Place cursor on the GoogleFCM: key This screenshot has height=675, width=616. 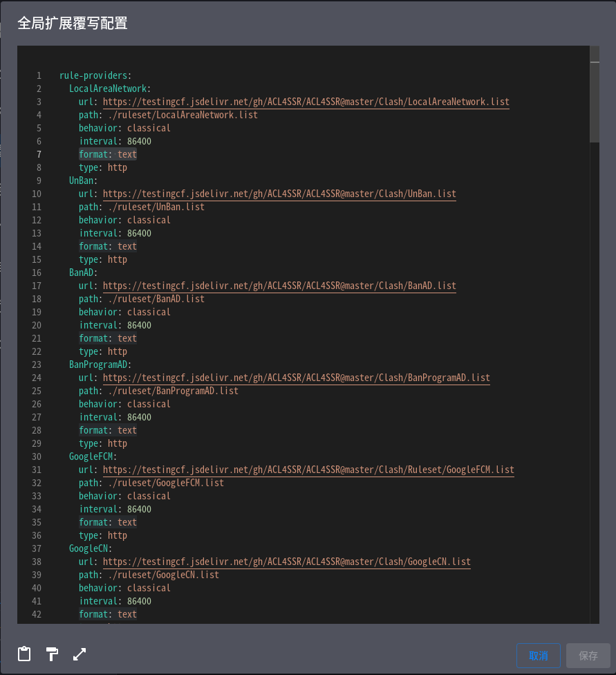tap(93, 456)
